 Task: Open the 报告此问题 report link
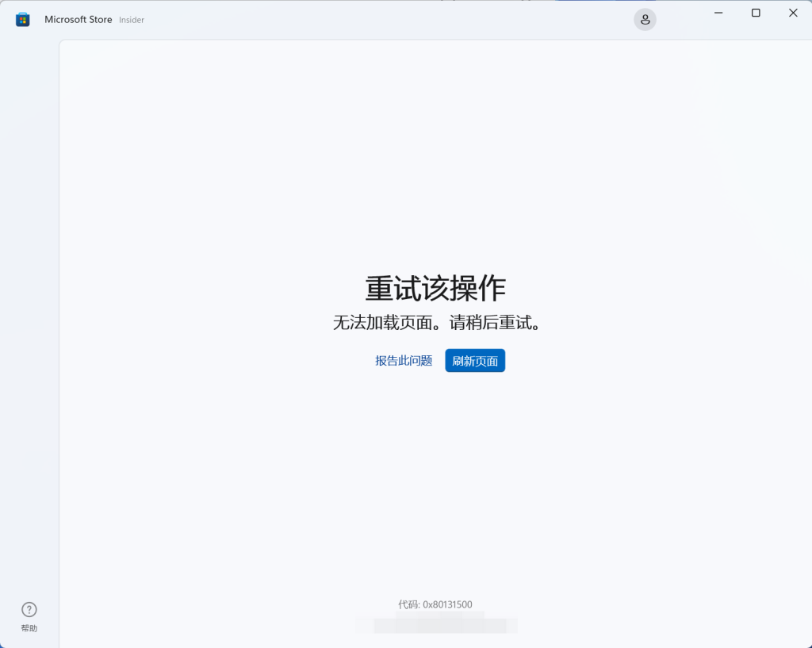pyautogui.click(x=404, y=361)
